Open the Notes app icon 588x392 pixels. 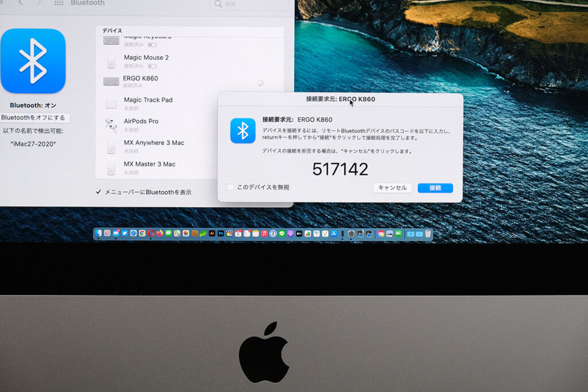(256, 233)
